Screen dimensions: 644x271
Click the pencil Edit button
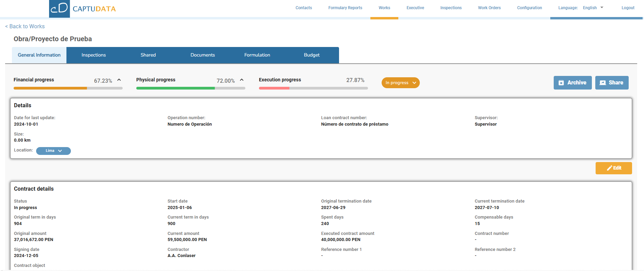coord(614,168)
